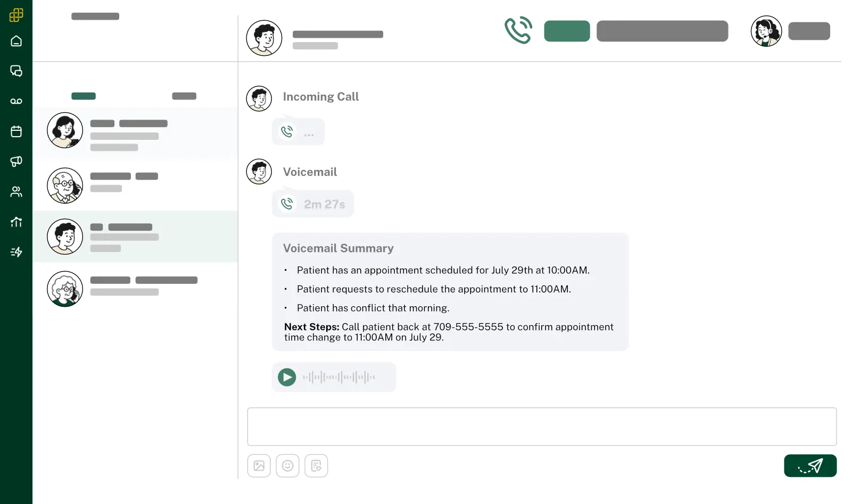
Task: Open the highlighted conversation with curly-haired man
Action: pyautogui.click(x=135, y=237)
